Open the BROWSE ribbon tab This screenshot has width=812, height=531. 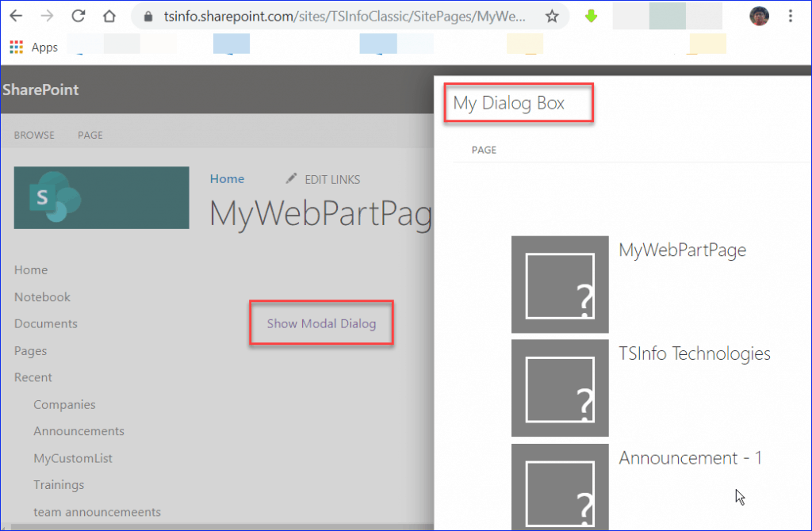click(x=34, y=135)
